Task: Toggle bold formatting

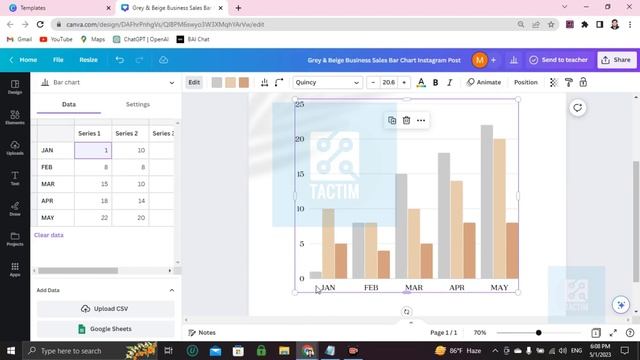Action: coord(436,82)
